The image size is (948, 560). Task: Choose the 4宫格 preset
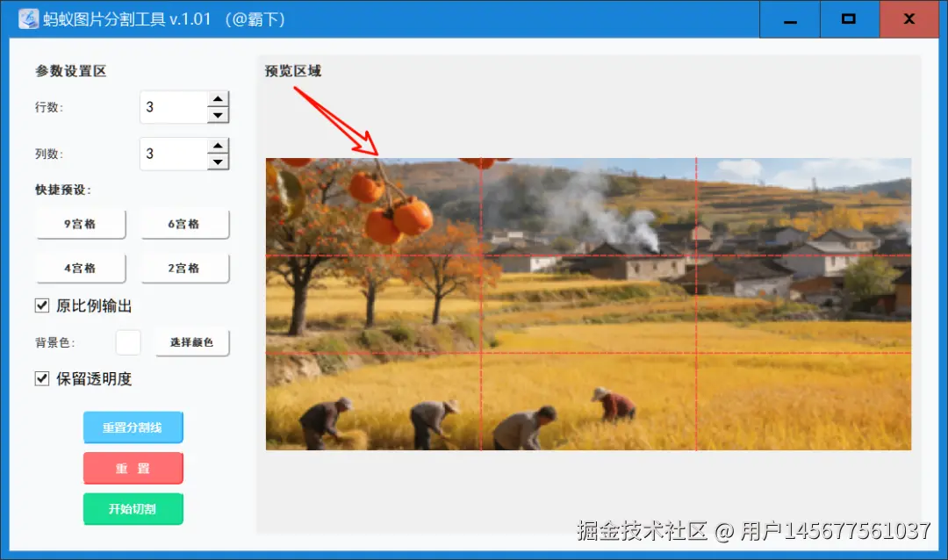[x=81, y=268]
